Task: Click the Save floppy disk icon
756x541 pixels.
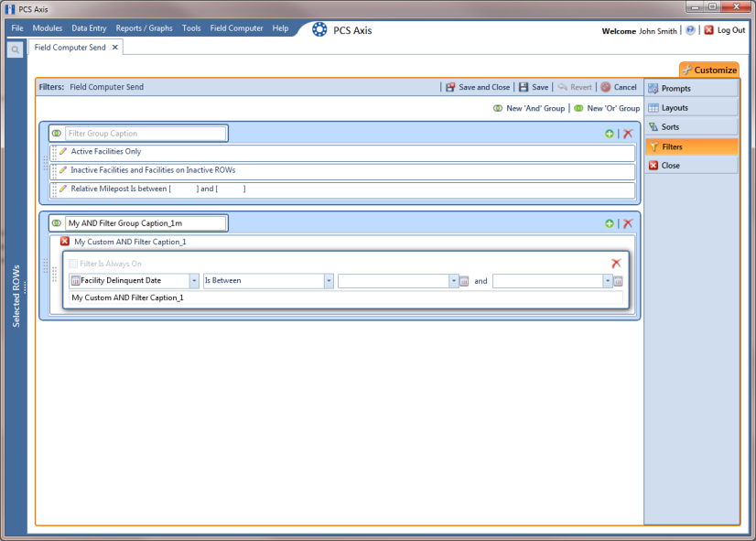Action: point(524,87)
